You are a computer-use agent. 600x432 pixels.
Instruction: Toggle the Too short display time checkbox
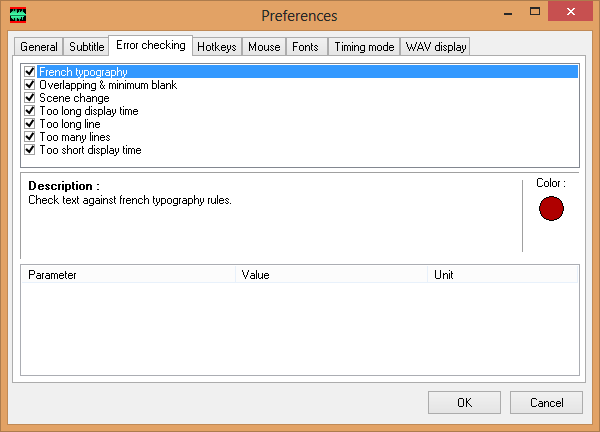[30, 150]
